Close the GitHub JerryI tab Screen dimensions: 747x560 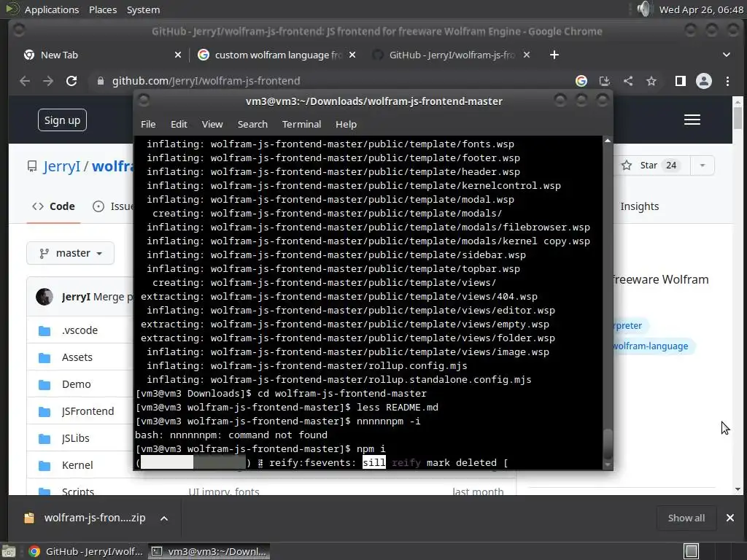527,55
